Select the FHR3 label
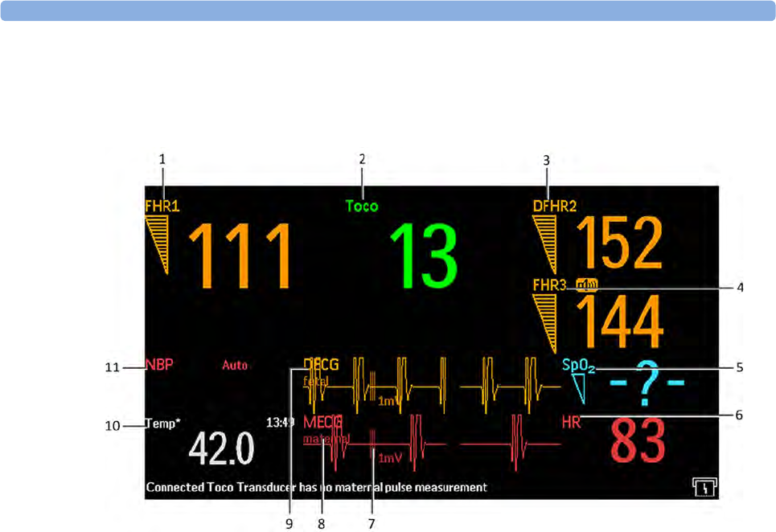Image resolution: width=776 pixels, height=532 pixels. (x=549, y=285)
